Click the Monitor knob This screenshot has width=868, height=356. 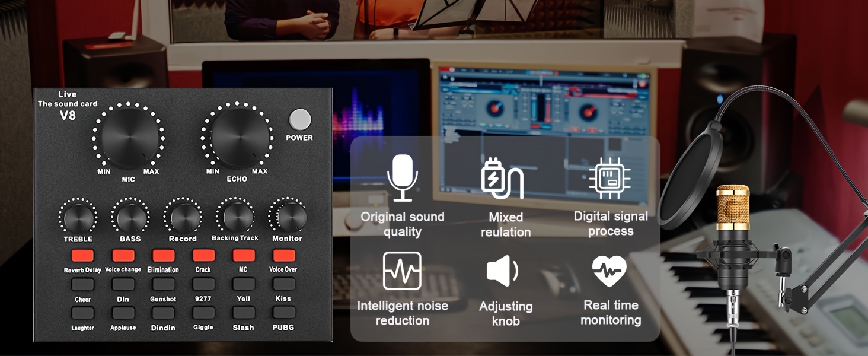click(288, 217)
